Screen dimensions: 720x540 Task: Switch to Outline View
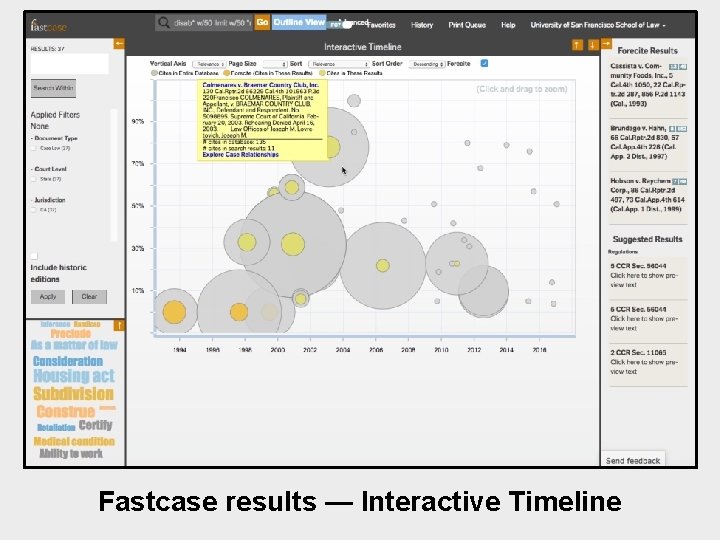coord(299,22)
